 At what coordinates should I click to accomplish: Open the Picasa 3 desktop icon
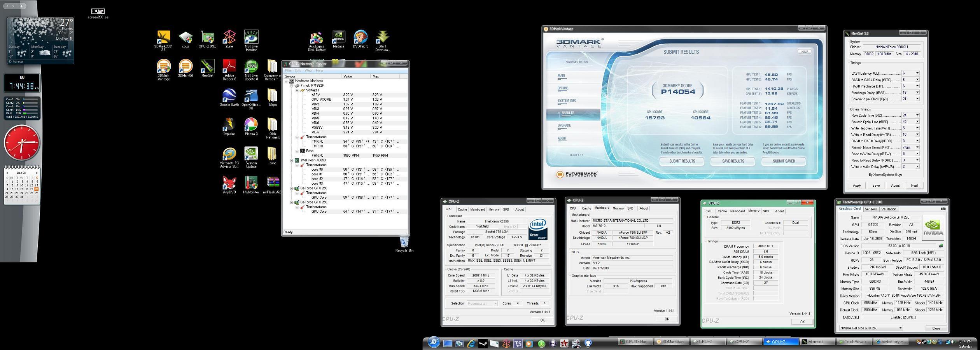click(251, 128)
